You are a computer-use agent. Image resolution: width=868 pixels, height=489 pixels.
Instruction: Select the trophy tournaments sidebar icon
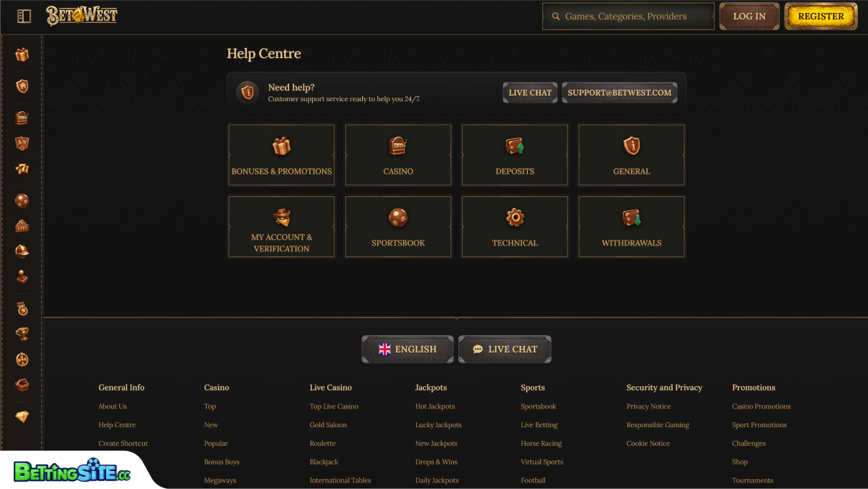(22, 334)
